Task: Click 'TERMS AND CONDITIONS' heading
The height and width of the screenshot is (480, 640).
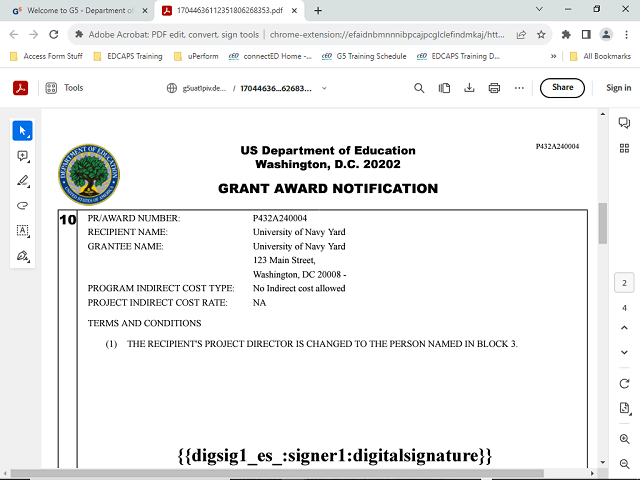Action: [x=144, y=323]
